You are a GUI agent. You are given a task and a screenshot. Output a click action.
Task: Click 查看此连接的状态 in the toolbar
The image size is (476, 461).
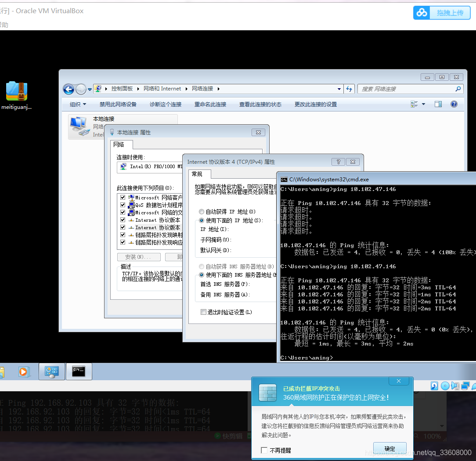click(x=260, y=104)
